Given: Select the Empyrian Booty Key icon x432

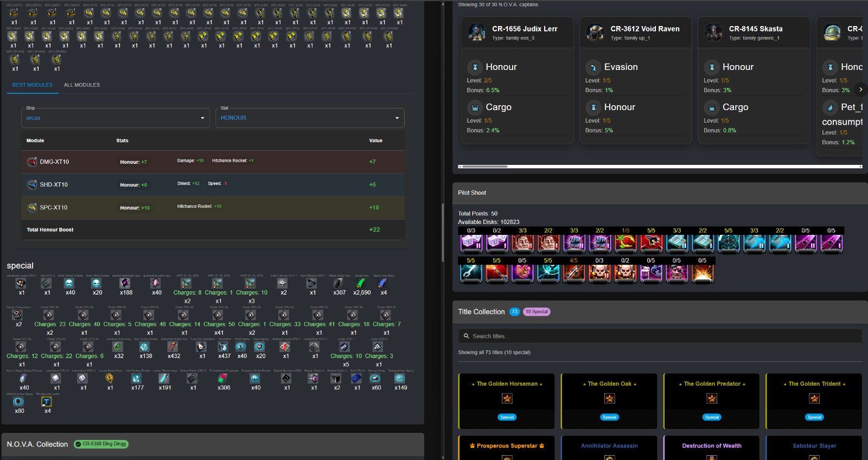Looking at the screenshot, I should (x=174, y=346).
